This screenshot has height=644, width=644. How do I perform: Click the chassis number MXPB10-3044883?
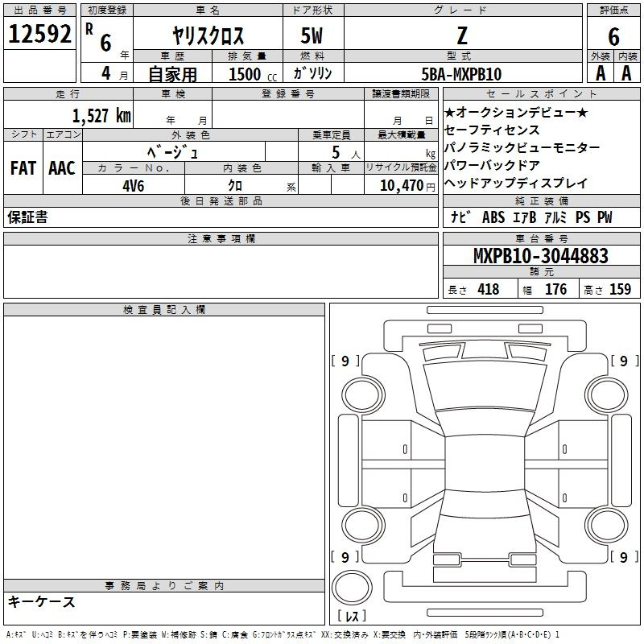541,257
